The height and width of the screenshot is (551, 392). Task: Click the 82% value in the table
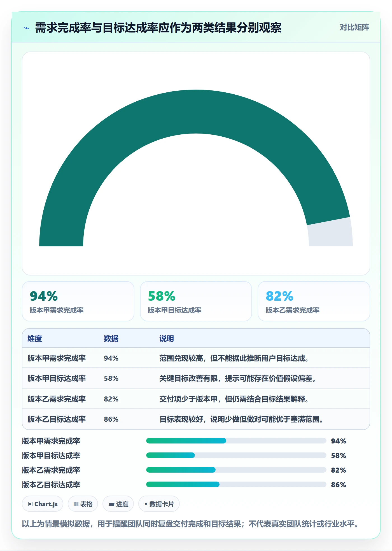(x=111, y=399)
